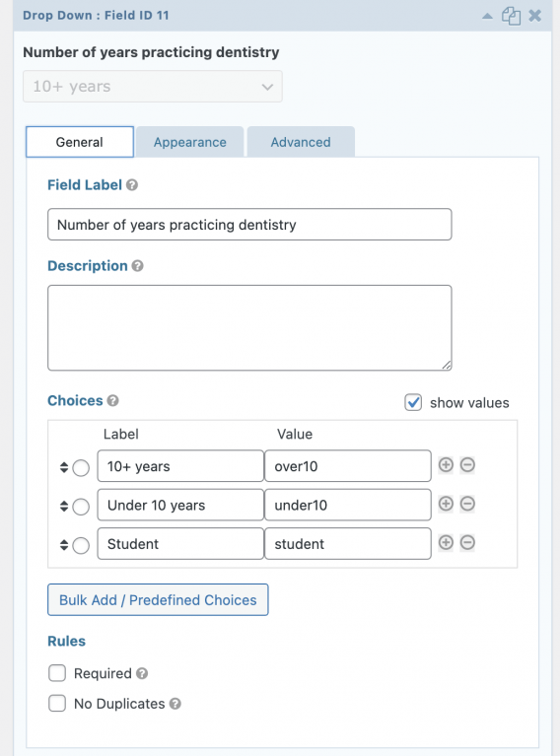Viewport: 560px width, 756px height.
Task: Click the Choices help question mark icon
Action: pyautogui.click(x=112, y=400)
